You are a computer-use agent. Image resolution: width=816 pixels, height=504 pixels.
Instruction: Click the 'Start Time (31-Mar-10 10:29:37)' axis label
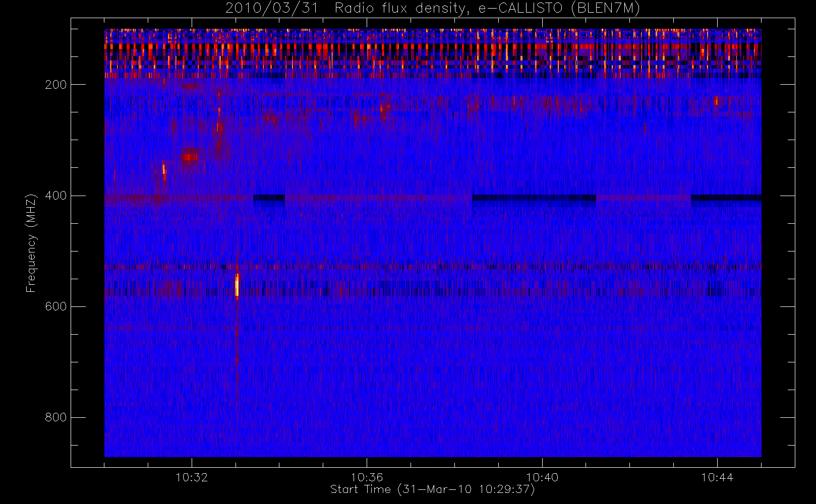tap(432, 489)
